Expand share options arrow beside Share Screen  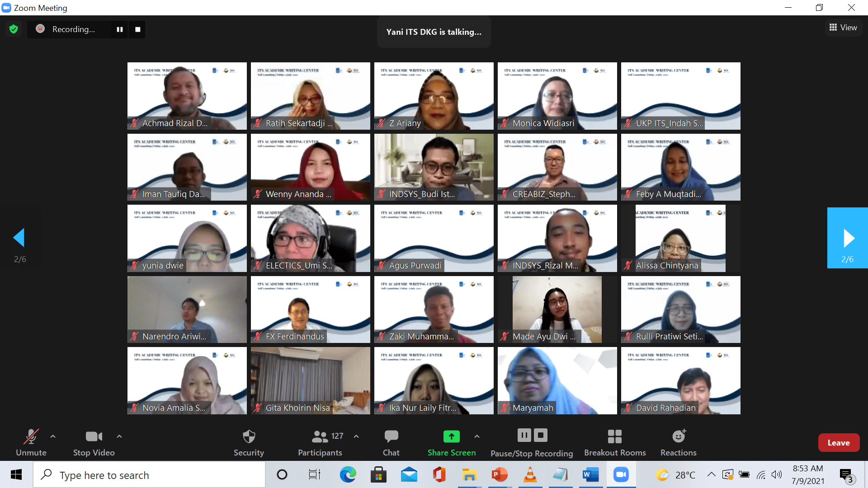[477, 436]
